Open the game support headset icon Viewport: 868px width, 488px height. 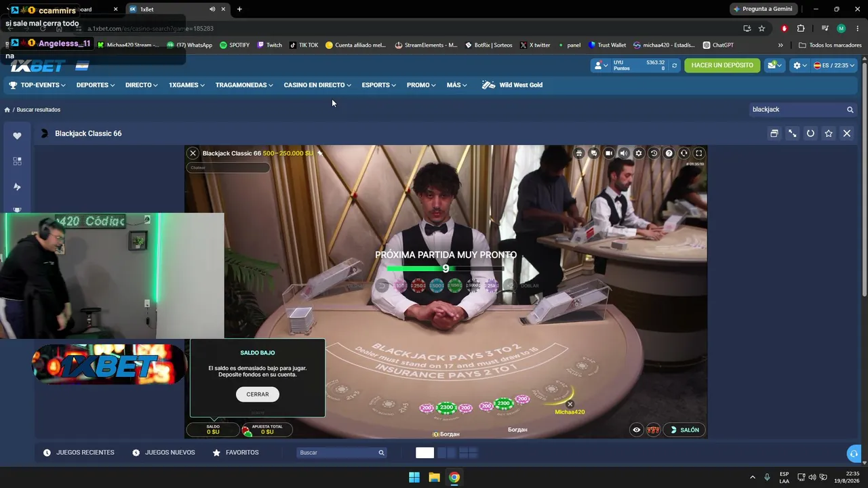pyautogui.click(x=684, y=153)
